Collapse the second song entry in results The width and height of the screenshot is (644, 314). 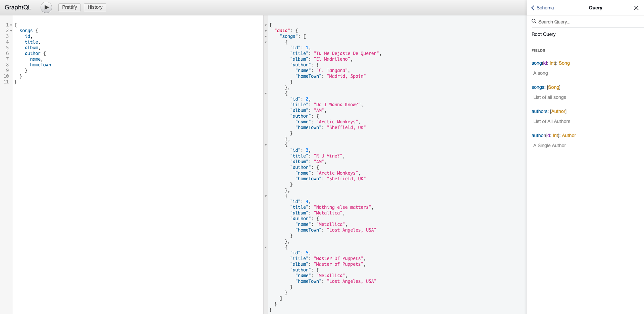[x=266, y=93]
